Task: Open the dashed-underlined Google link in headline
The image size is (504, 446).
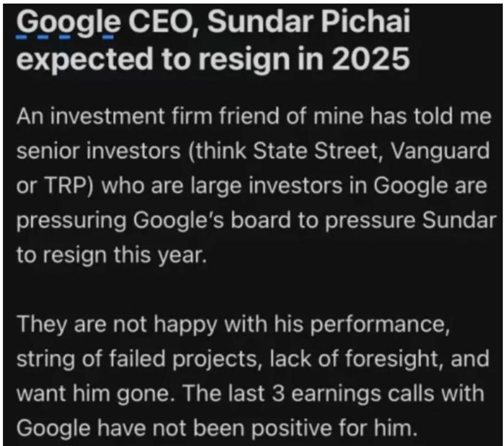Action: 68,24
